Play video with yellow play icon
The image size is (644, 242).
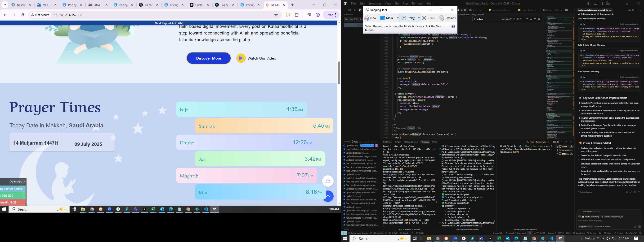tap(241, 58)
